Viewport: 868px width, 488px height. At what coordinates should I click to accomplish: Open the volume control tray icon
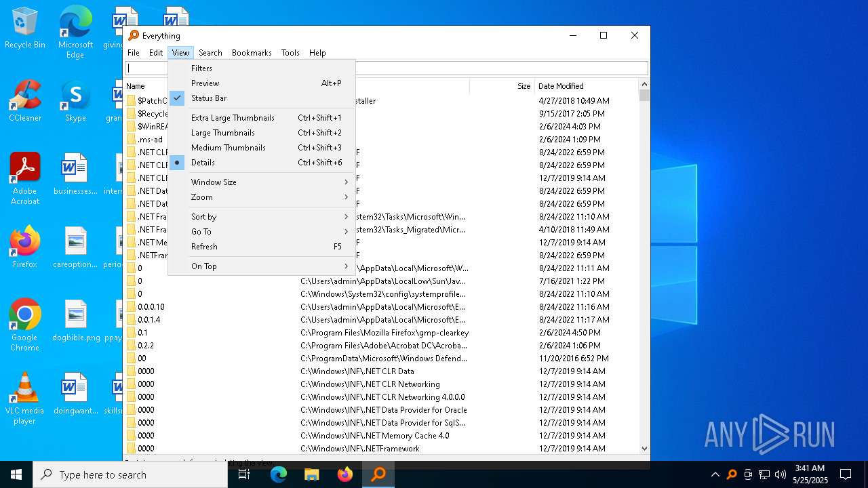(x=781, y=474)
